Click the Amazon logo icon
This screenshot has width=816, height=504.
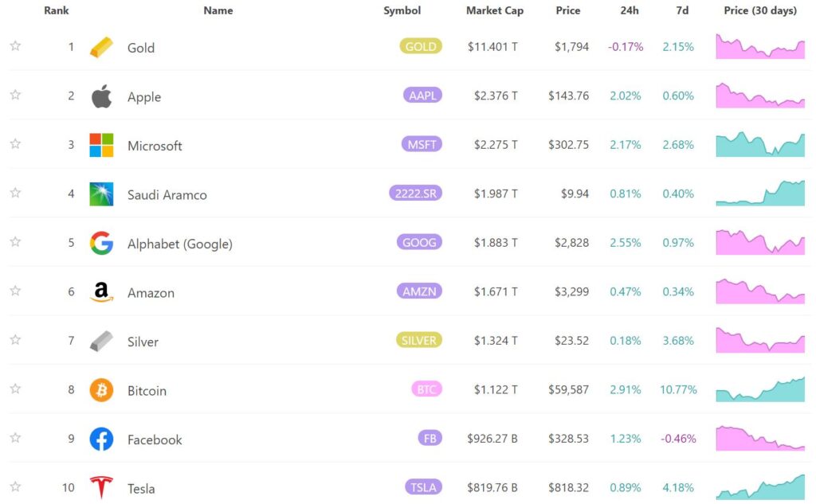point(101,292)
